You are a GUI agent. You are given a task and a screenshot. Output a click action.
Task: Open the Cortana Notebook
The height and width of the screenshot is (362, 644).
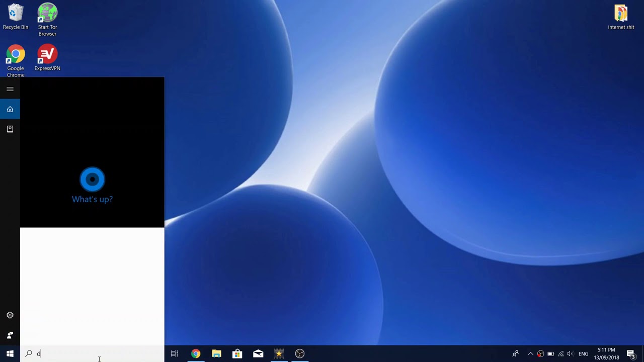[x=10, y=129]
